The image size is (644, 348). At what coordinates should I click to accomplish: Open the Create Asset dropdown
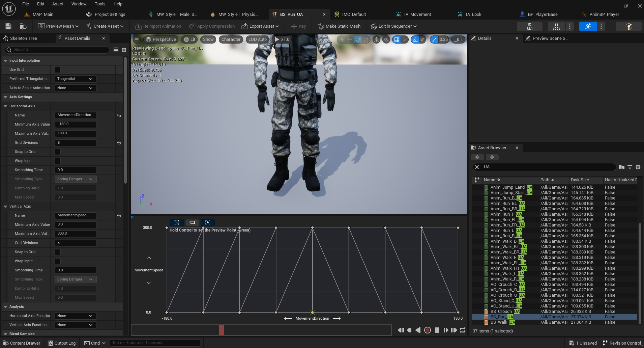tap(105, 26)
